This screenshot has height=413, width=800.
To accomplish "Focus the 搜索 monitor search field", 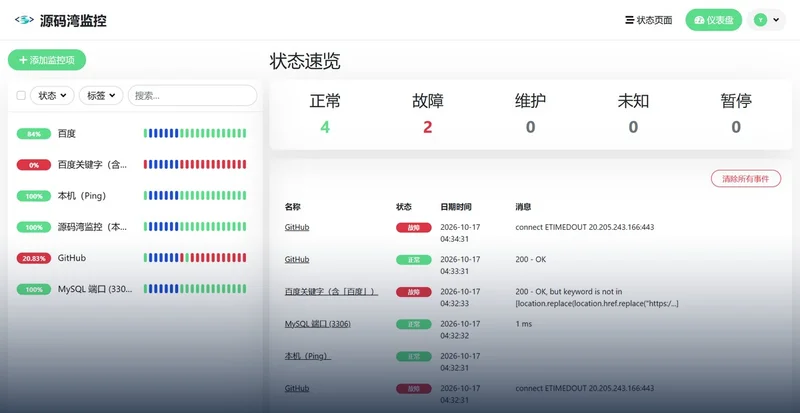I will 192,95.
